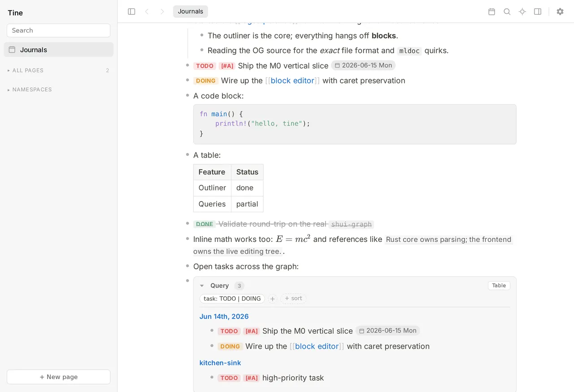Toggle light/dark theme icon
The image size is (574, 392).
(522, 12)
